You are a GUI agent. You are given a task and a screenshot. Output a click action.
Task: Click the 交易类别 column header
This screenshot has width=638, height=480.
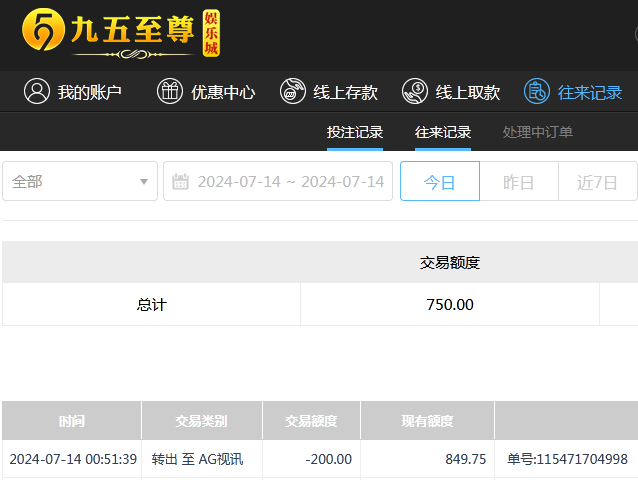click(x=201, y=421)
